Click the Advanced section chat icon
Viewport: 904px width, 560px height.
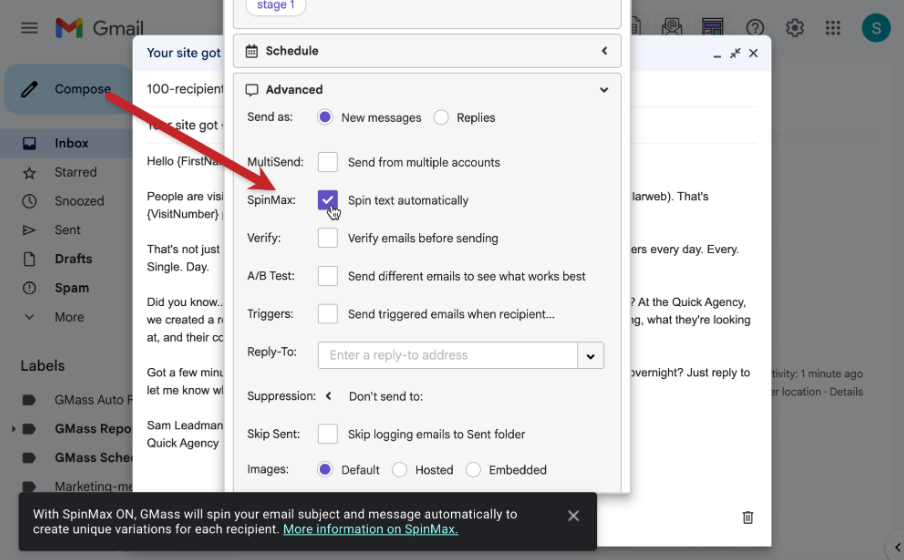point(251,90)
